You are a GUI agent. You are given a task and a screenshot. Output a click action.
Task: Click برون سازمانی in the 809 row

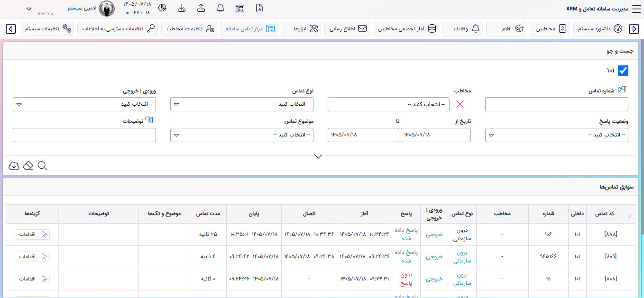click(461, 257)
